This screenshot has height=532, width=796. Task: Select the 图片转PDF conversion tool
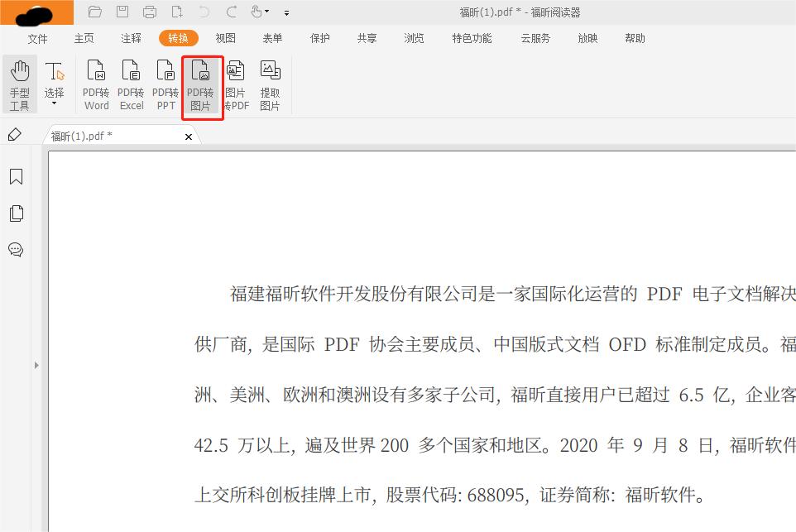[235, 83]
